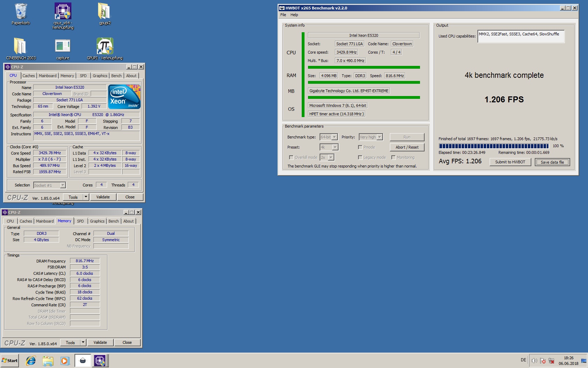588x368 pixels.
Task: Select the GPUPI Verknüpfung shortcut icon
Action: [105, 49]
